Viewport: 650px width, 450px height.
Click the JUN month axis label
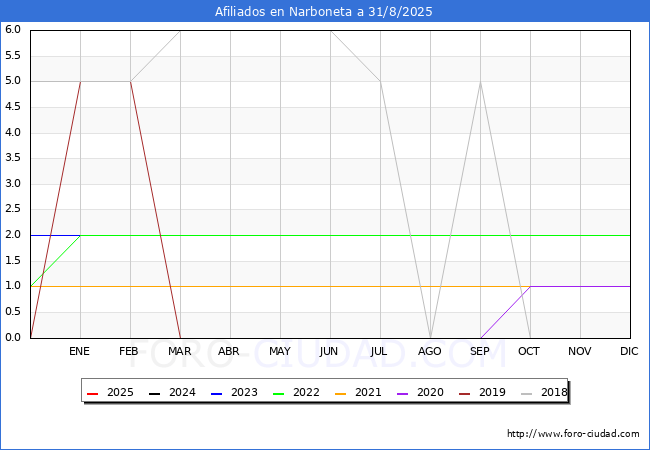pyautogui.click(x=330, y=352)
